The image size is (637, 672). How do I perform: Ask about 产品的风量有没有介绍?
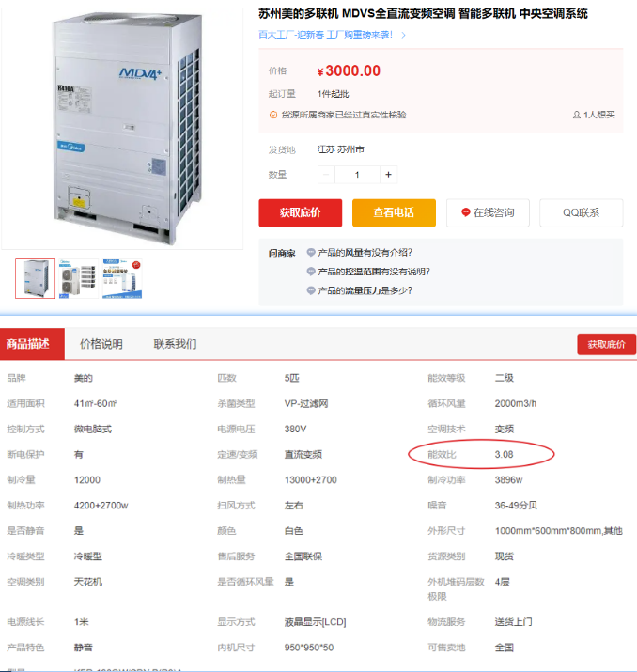(x=365, y=253)
